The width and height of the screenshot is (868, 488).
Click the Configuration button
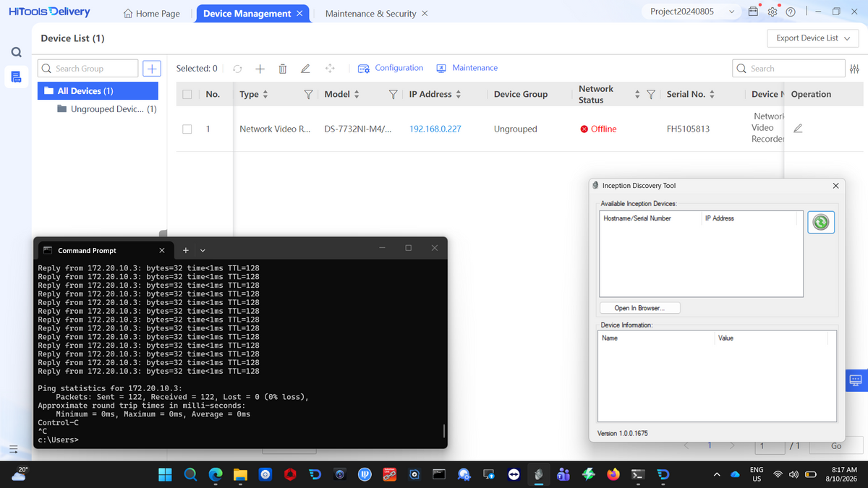pyautogui.click(x=391, y=68)
